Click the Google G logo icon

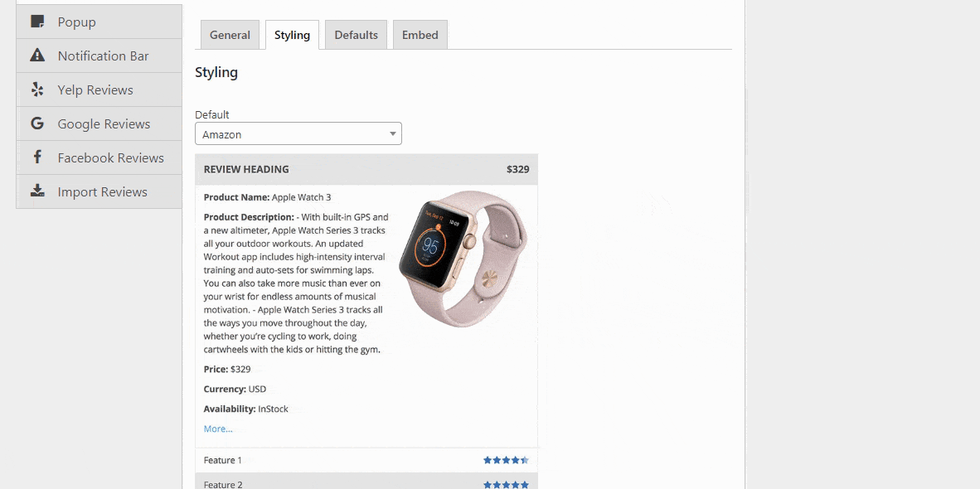click(x=37, y=123)
